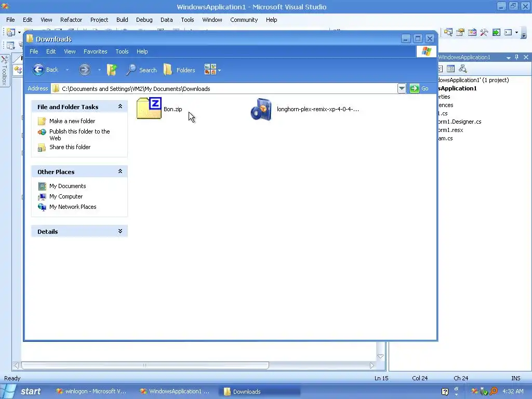Select the WindowsApplication1 project node
Screen dimensions: 532x399
click(x=457, y=88)
